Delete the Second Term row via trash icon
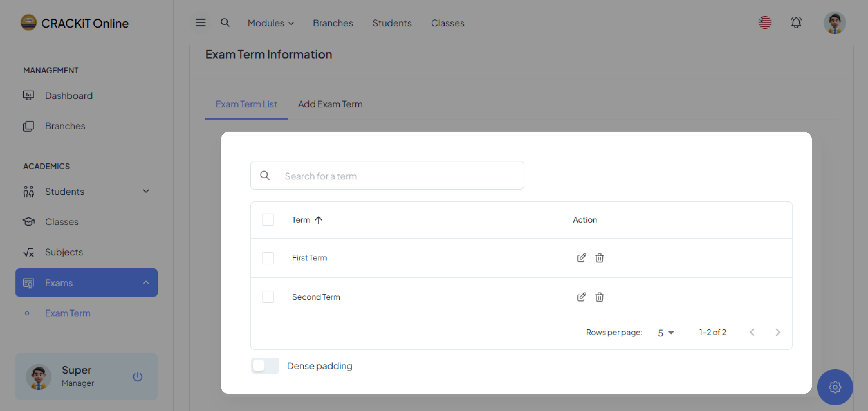The width and height of the screenshot is (868, 411). (599, 297)
